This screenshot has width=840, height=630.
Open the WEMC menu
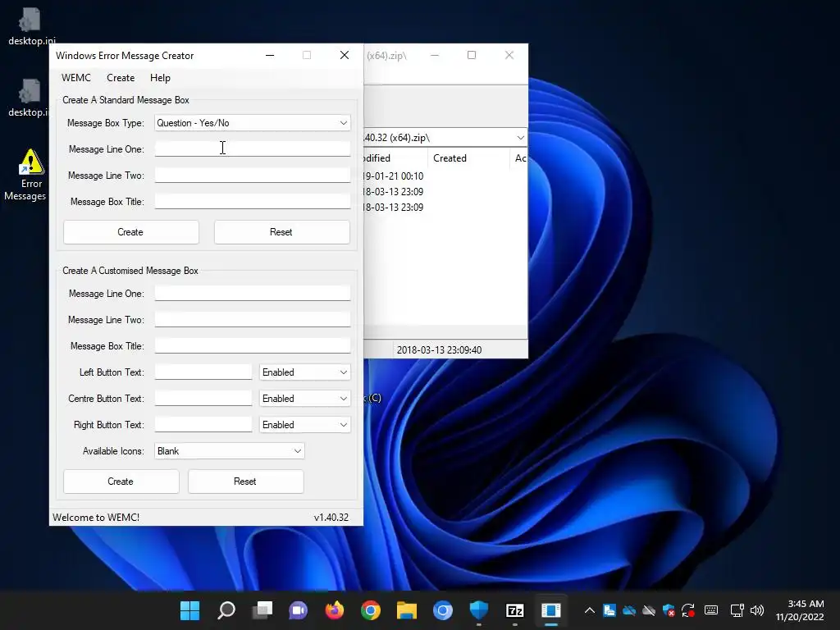coord(76,78)
